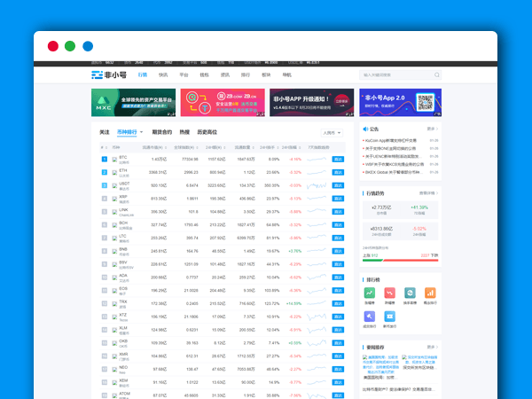Switch to the 期货合约 tab

click(162, 132)
